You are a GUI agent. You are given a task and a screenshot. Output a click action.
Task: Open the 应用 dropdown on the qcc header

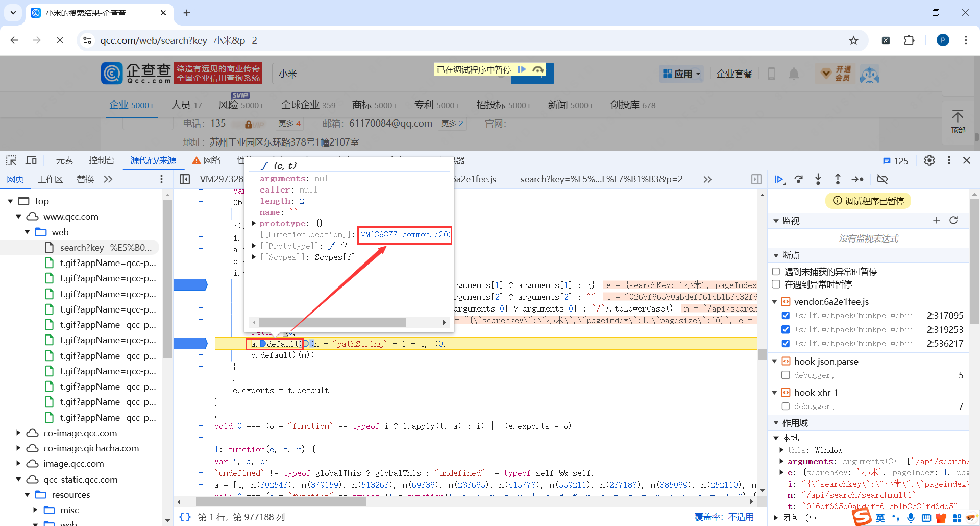click(x=681, y=74)
